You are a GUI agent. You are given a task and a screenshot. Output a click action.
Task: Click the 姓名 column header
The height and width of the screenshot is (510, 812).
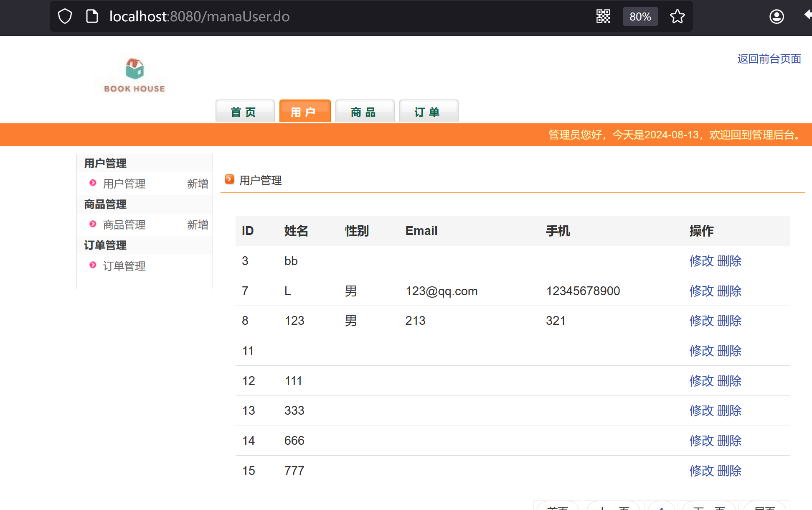pyautogui.click(x=296, y=231)
